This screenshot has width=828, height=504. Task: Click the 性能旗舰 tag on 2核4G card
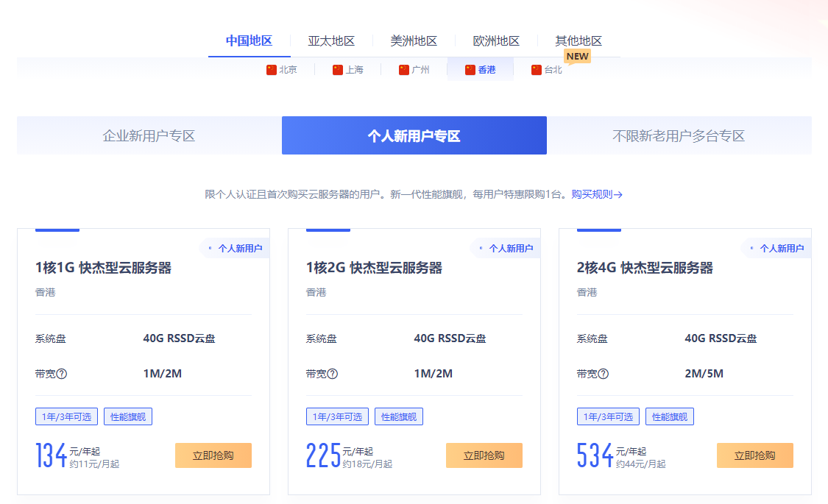tap(670, 417)
